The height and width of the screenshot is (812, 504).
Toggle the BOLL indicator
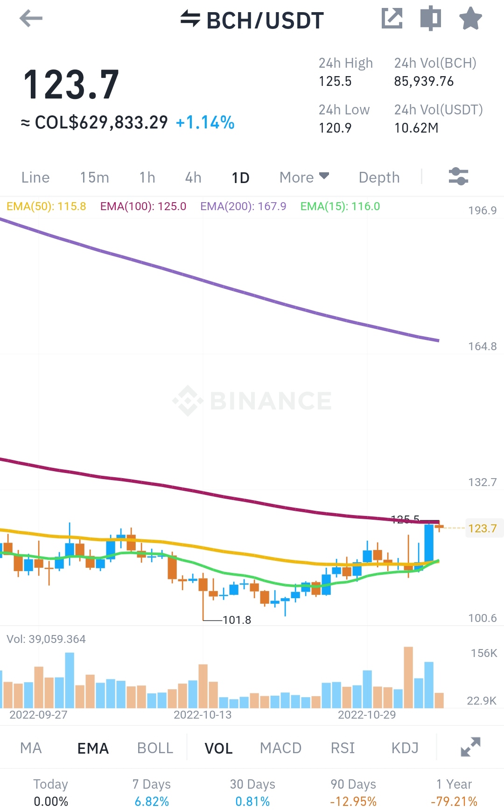155,748
